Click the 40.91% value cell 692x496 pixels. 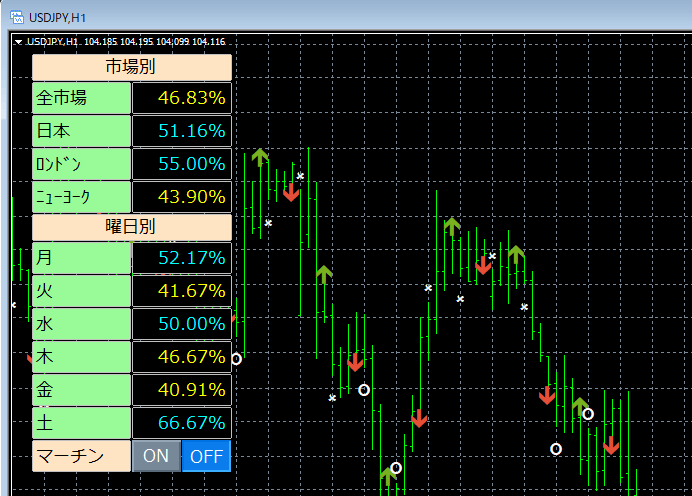(182, 390)
